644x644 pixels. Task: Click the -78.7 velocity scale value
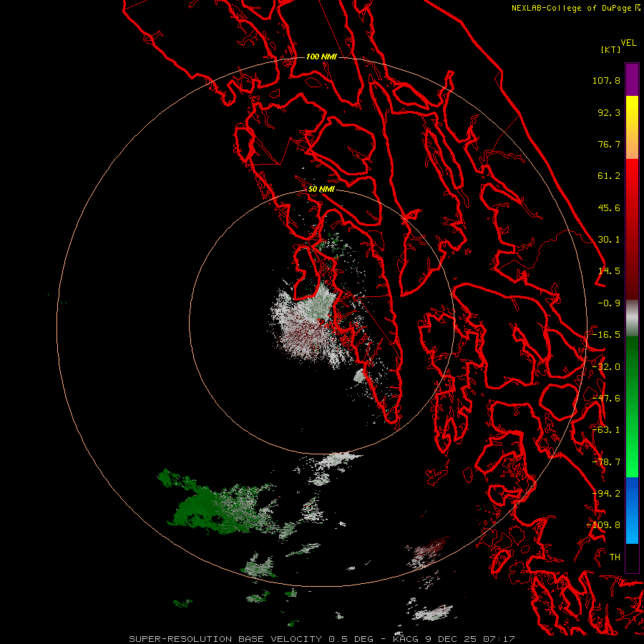tap(606, 462)
